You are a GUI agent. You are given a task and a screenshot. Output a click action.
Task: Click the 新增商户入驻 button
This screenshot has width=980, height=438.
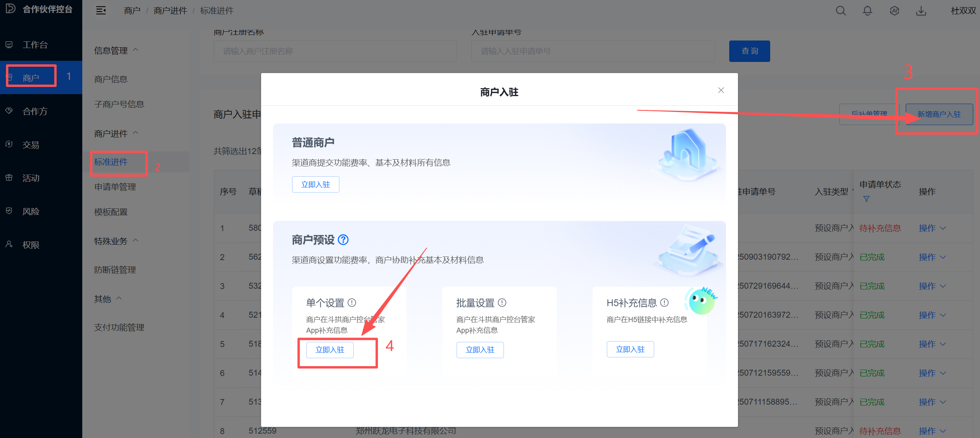coord(939,114)
